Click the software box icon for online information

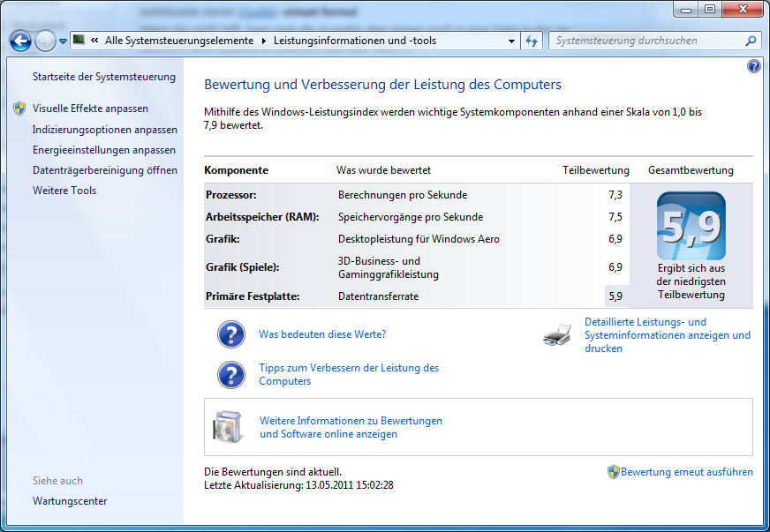228,427
